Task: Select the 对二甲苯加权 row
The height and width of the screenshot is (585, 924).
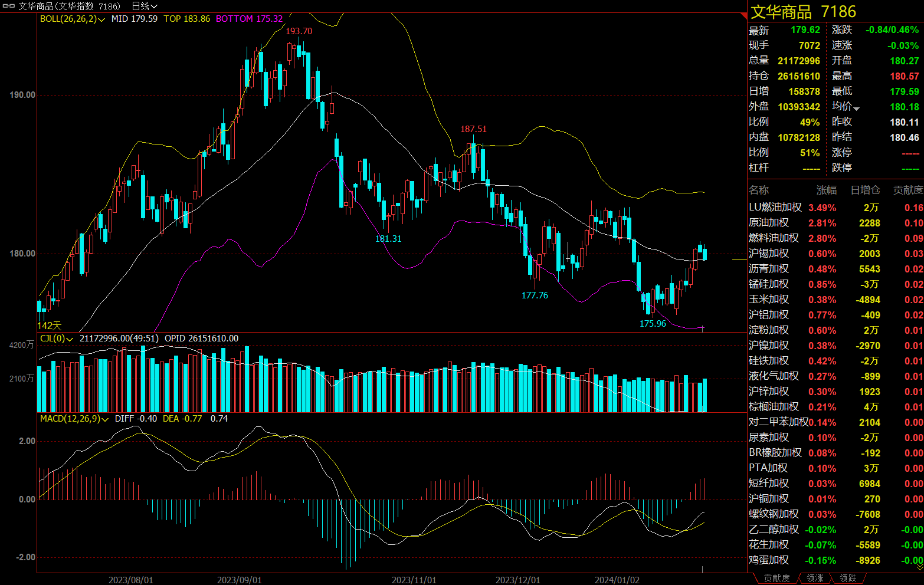Action: pos(835,422)
